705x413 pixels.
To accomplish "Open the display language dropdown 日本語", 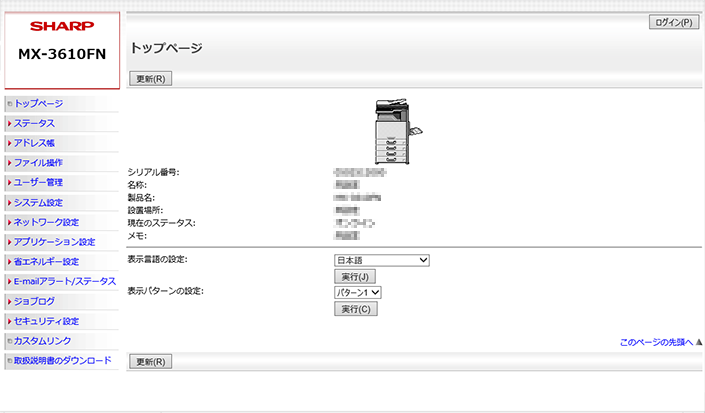I will click(382, 260).
